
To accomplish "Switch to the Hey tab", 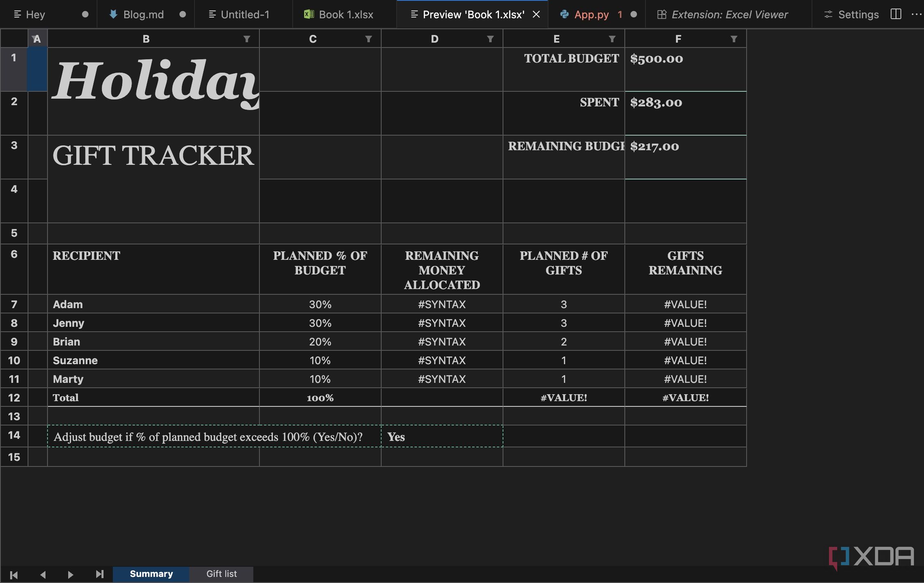I will point(48,15).
